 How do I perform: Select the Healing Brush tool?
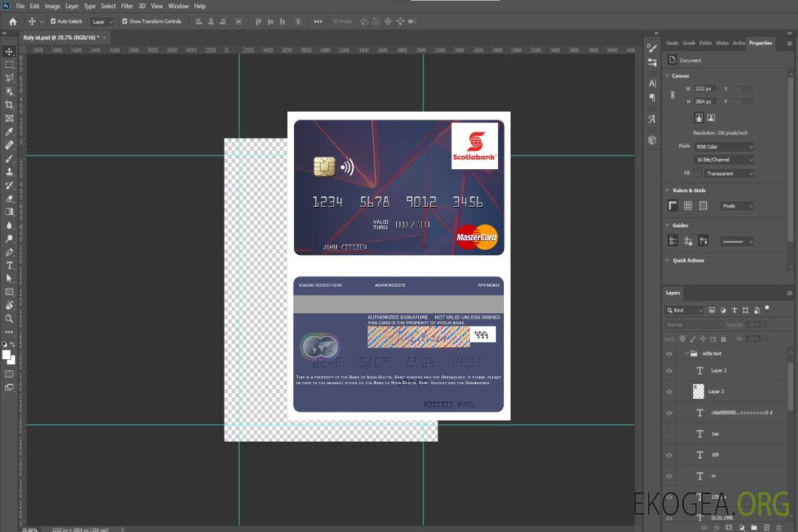pyautogui.click(x=9, y=145)
